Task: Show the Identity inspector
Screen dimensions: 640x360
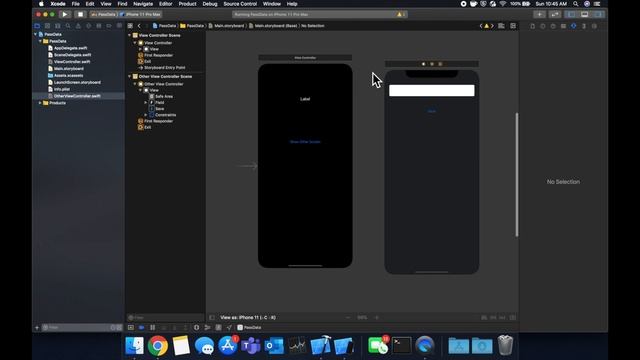Action: pyautogui.click(x=563, y=26)
